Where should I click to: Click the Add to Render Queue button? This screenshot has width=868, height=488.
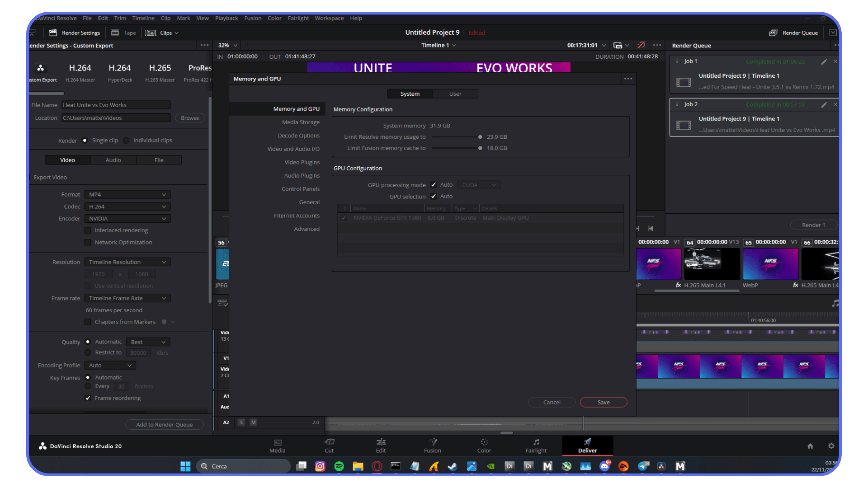(165, 424)
